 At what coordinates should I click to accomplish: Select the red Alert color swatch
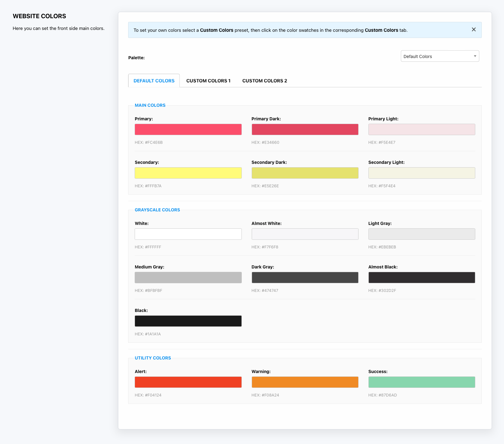(x=188, y=382)
